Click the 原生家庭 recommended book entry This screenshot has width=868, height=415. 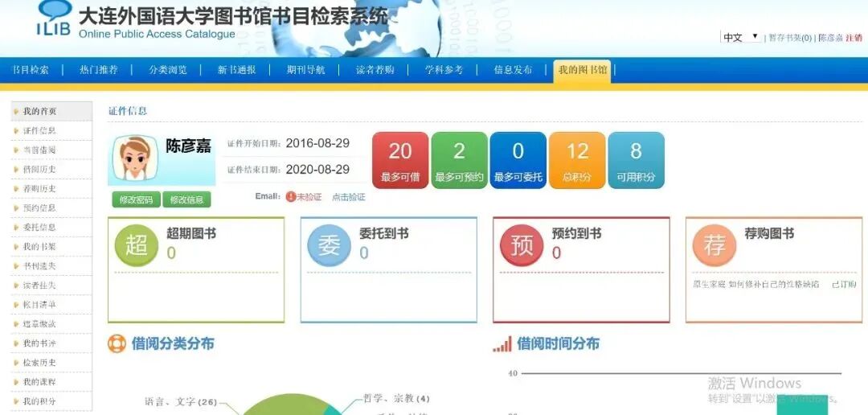click(x=756, y=284)
